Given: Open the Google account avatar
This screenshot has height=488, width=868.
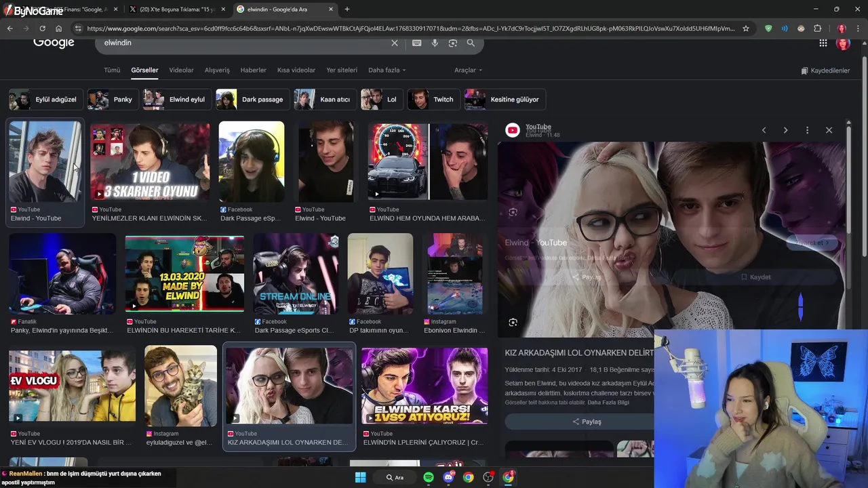Looking at the screenshot, I should [843, 43].
